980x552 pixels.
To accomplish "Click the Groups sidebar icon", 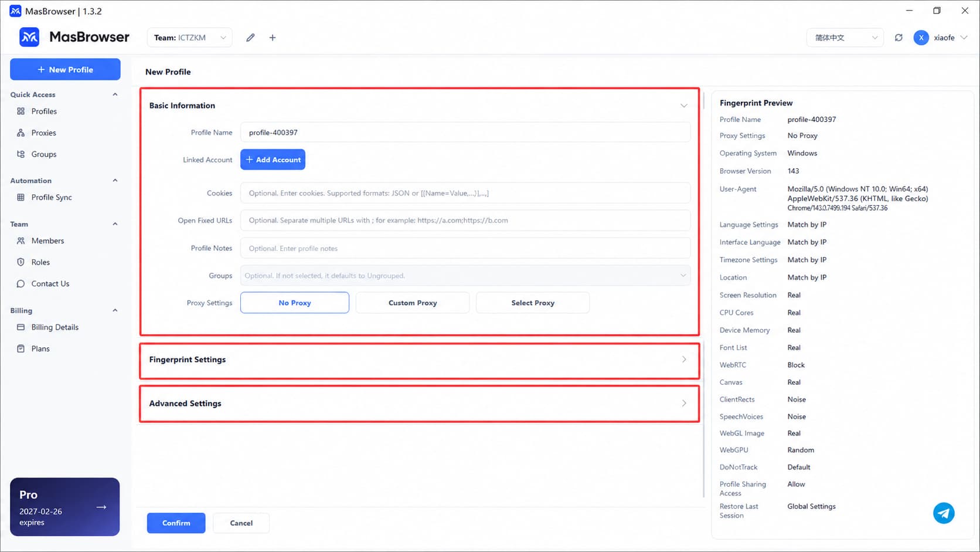I will pyautogui.click(x=21, y=154).
